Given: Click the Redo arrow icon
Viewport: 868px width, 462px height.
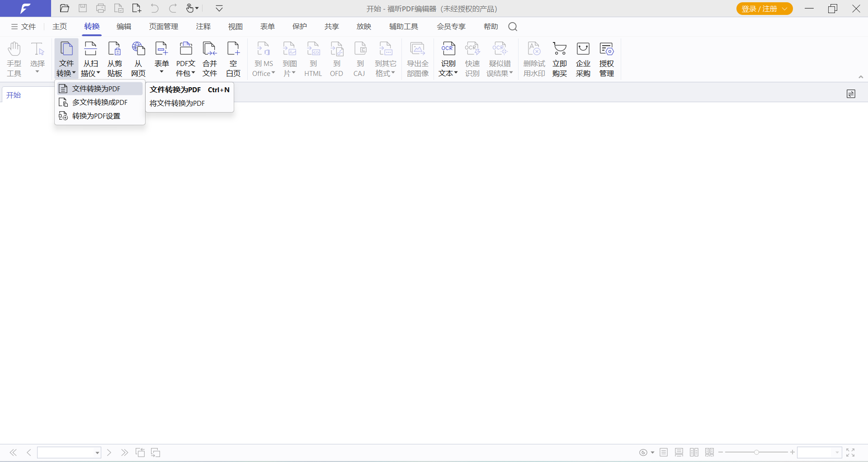Looking at the screenshot, I should tap(173, 8).
